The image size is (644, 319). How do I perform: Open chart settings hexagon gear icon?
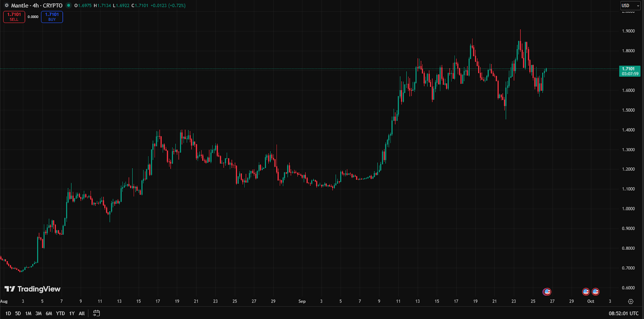631,301
